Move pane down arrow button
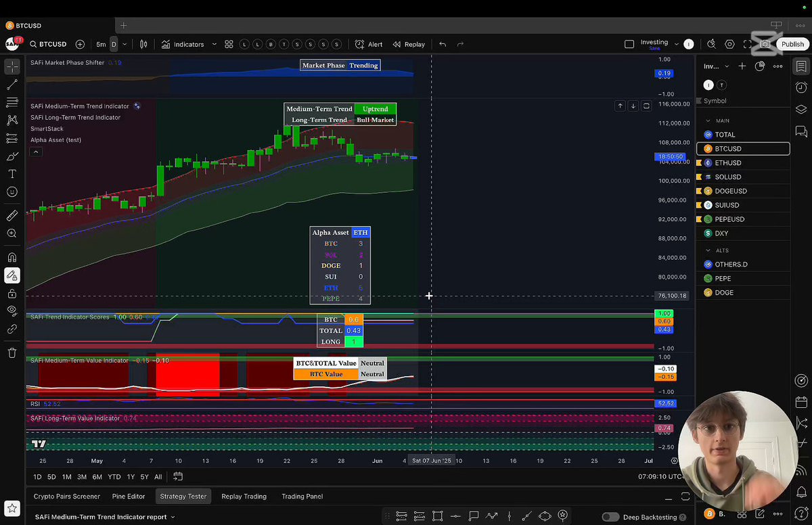The width and height of the screenshot is (812, 525). click(x=633, y=106)
